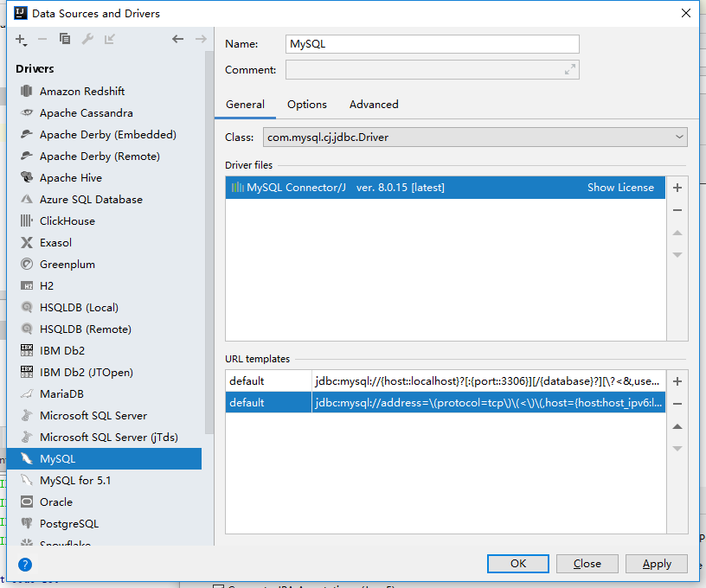Click the Exasol X icon

pyautogui.click(x=27, y=242)
